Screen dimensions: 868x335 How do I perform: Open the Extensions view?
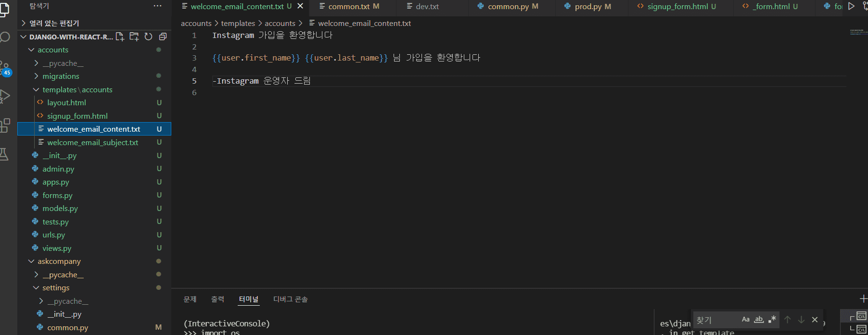(5, 125)
